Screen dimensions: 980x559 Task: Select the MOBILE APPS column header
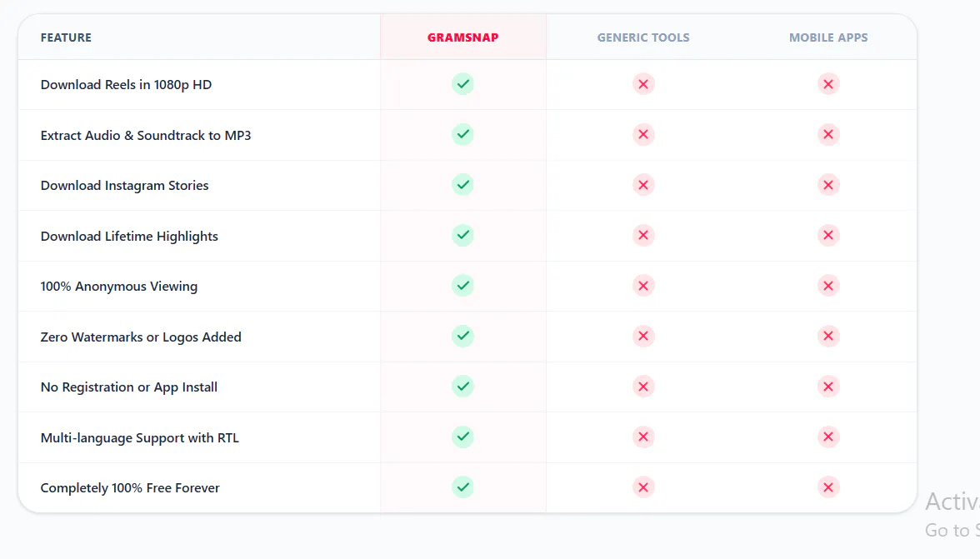pos(828,37)
